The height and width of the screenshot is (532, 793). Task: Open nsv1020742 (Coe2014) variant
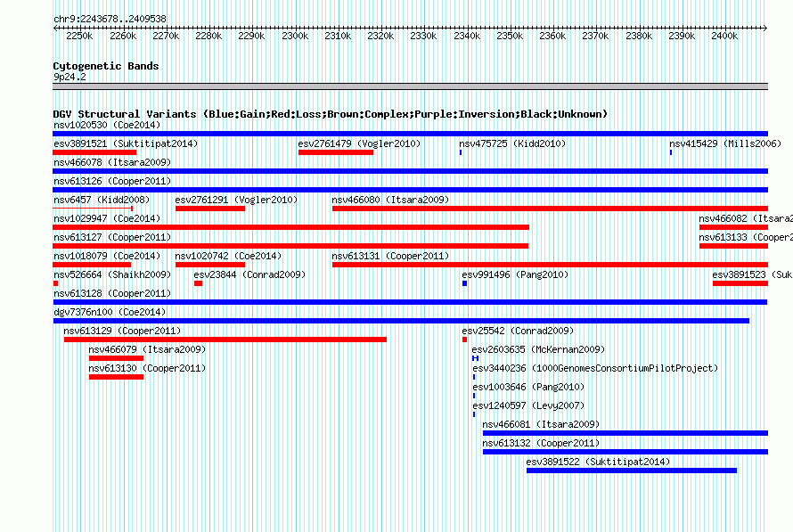point(229,256)
